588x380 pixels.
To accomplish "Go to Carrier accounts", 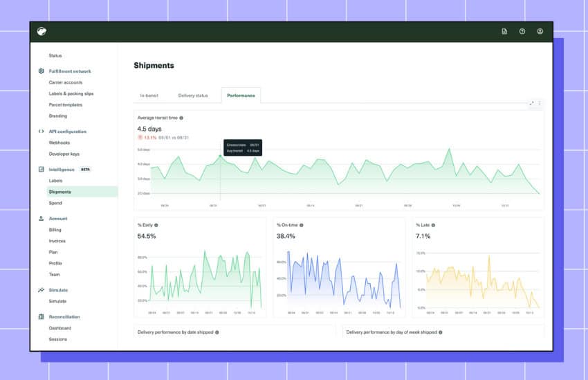I will coord(66,82).
